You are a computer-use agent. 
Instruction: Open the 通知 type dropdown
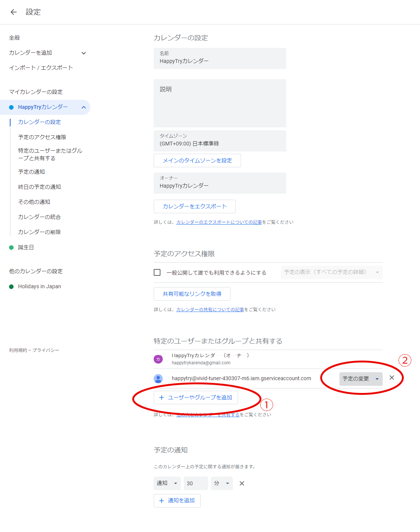pos(167,483)
